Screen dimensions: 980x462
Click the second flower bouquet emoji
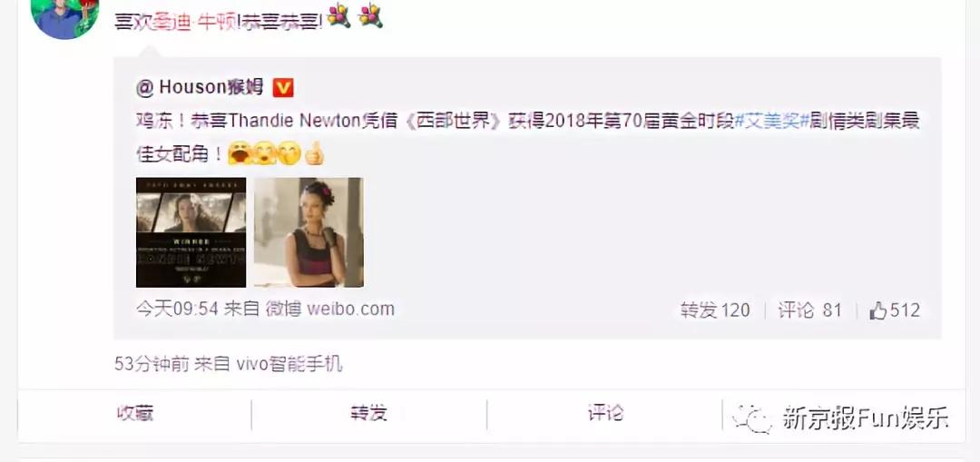(370, 16)
